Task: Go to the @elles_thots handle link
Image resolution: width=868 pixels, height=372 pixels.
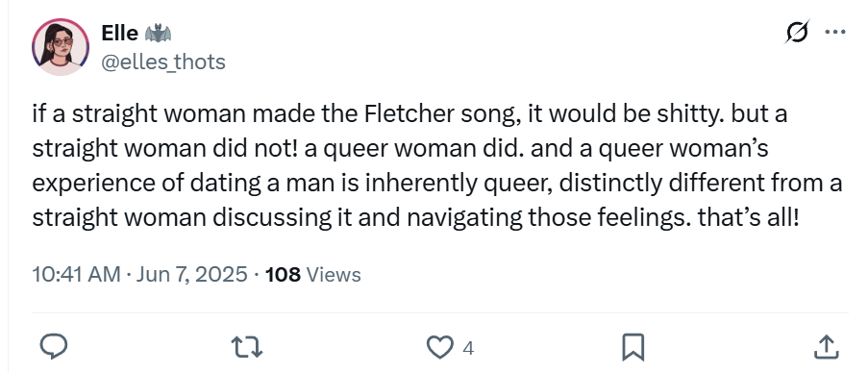Action: [x=163, y=62]
